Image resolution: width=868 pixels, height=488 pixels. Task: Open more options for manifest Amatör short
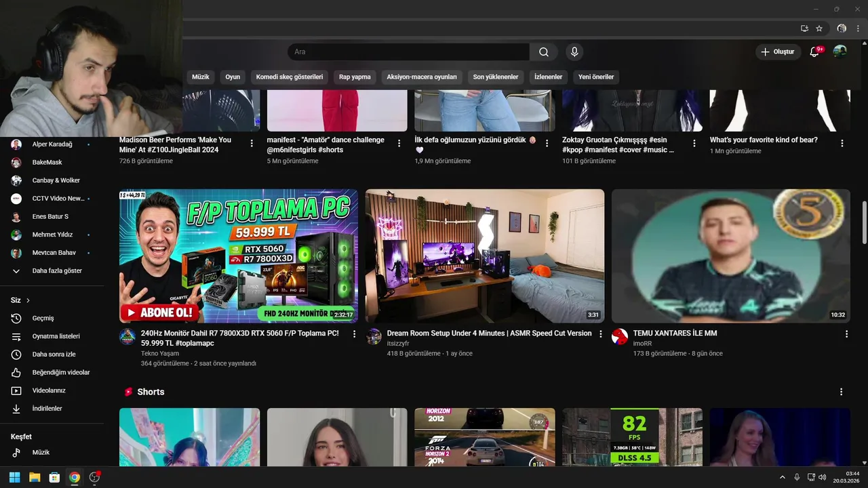pos(399,144)
